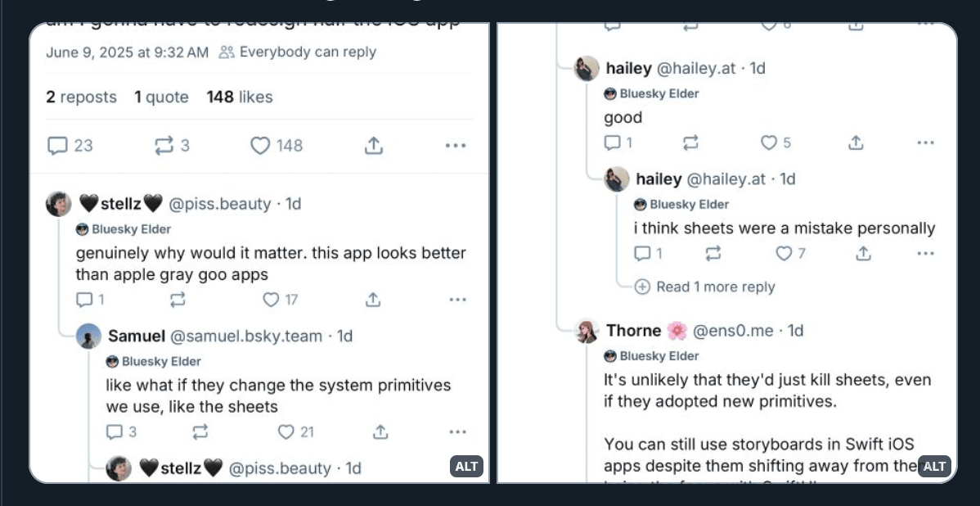Open the '2 reposts' list

tap(81, 97)
